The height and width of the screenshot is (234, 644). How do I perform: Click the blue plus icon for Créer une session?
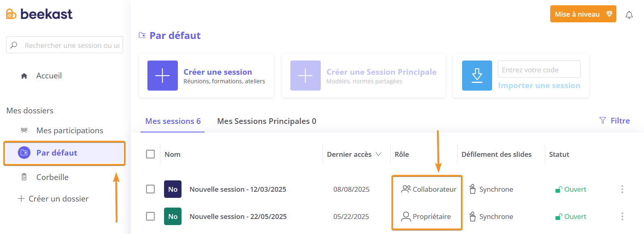pyautogui.click(x=162, y=76)
